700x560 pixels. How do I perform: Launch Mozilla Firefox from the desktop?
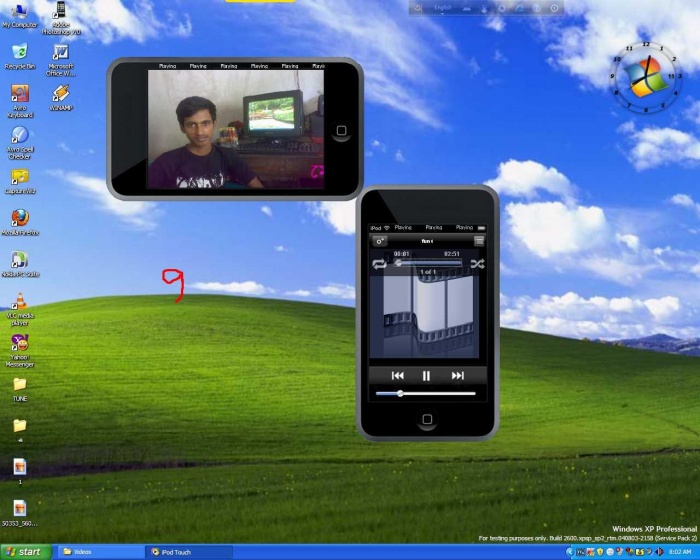(x=20, y=222)
